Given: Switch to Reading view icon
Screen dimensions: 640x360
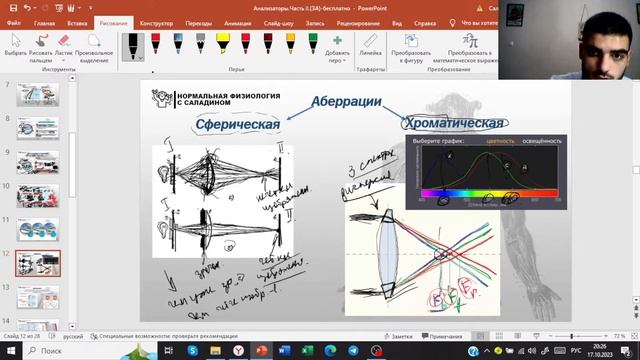Looking at the screenshot, I should point(518,336).
